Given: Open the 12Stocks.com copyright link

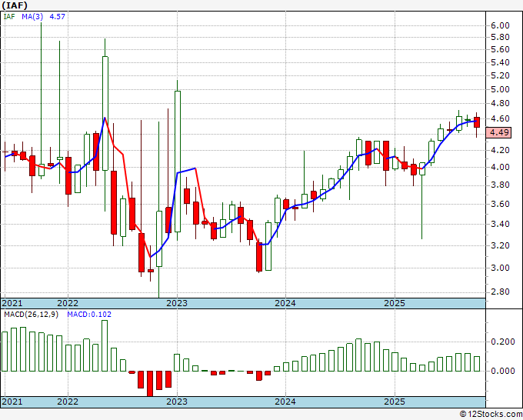Looking at the screenshot, I should [x=491, y=415].
